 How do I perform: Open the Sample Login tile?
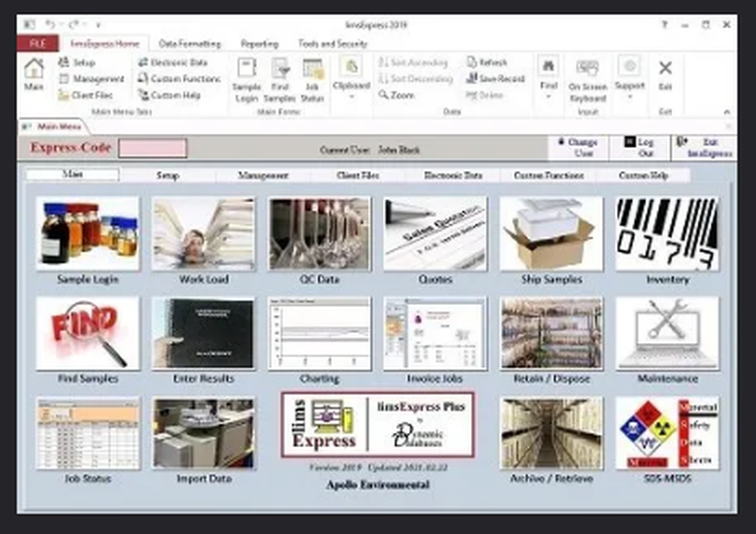(88, 233)
